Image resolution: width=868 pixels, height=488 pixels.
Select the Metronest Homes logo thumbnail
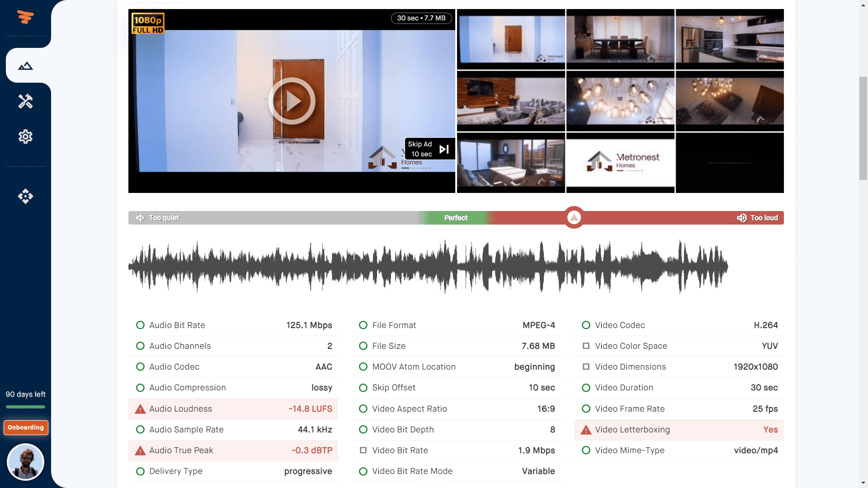620,162
